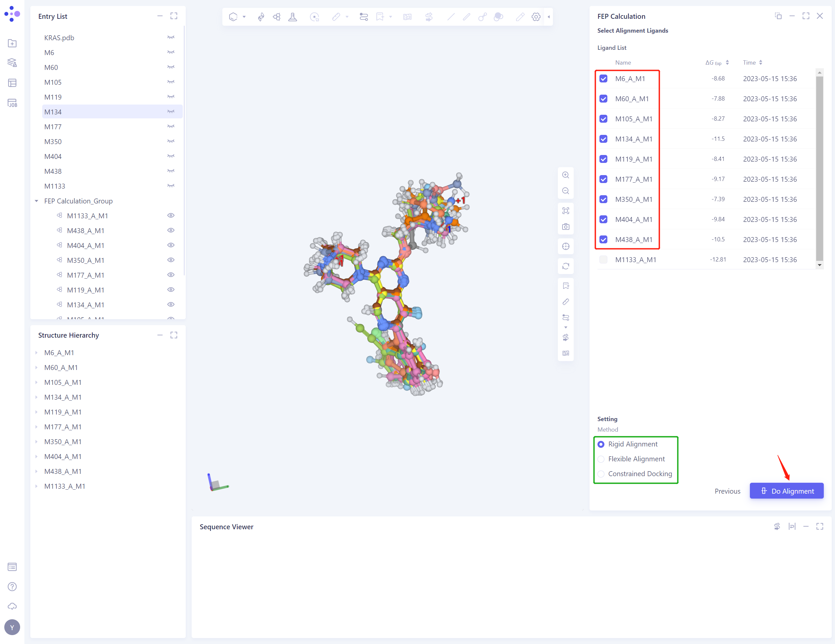
Task: Uncheck the M134_A_M1 ligand checkbox
Action: [x=603, y=139]
